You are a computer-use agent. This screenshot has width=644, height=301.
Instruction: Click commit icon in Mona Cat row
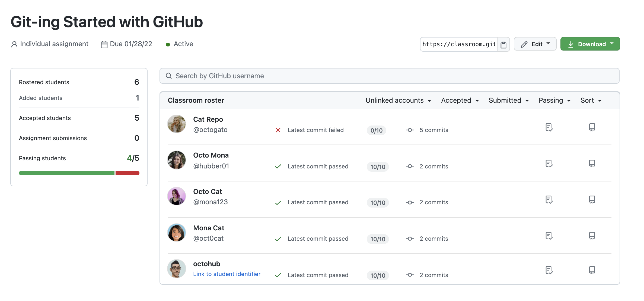click(410, 239)
